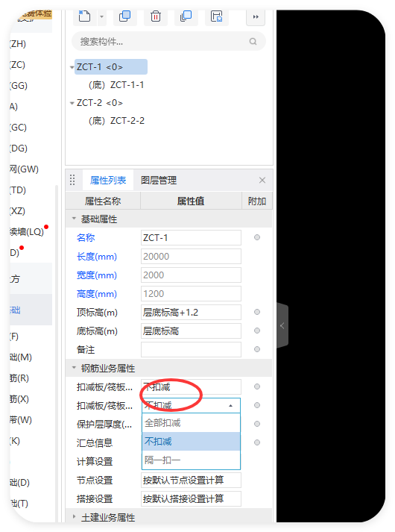
Task: Toggle the 附加 radio for 汇总信息
Action: click(257, 442)
